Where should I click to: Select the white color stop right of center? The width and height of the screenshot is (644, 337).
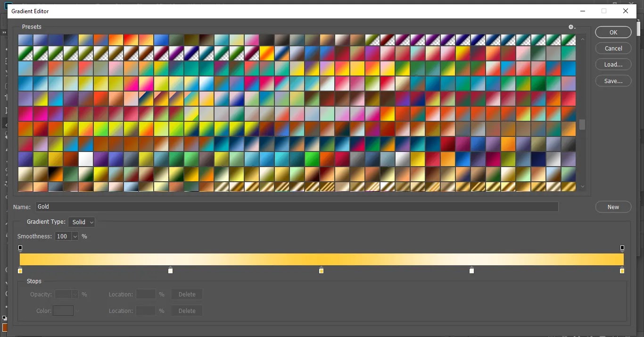pos(471,270)
